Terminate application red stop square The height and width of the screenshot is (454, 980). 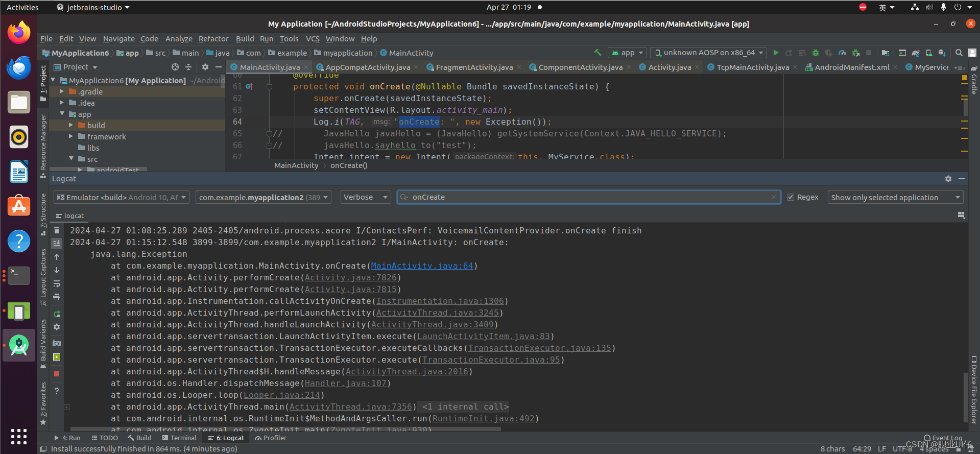[x=57, y=374]
